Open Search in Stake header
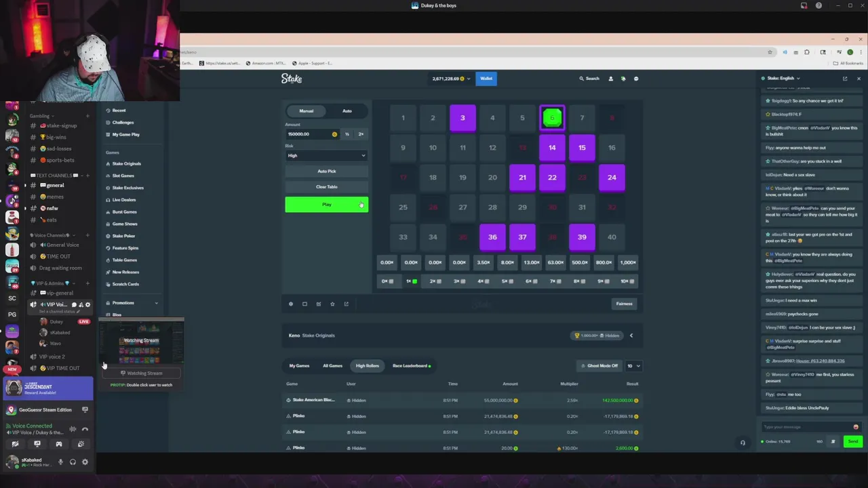This screenshot has height=488, width=868. [589, 79]
